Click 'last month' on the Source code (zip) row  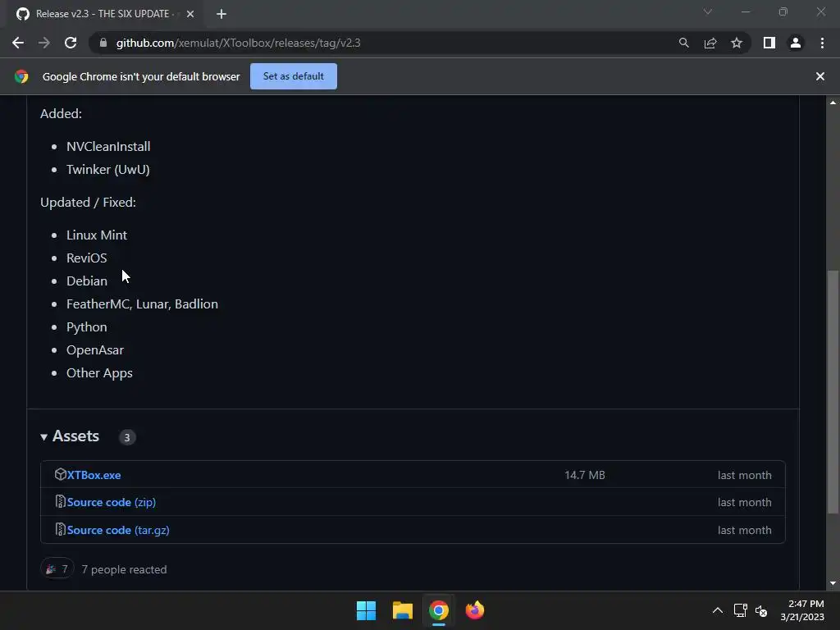click(x=745, y=503)
